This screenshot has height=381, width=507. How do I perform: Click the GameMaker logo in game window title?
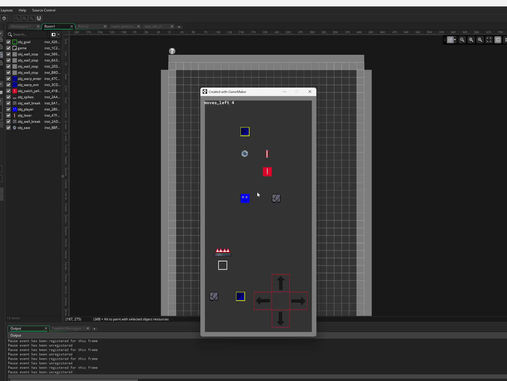click(x=205, y=91)
